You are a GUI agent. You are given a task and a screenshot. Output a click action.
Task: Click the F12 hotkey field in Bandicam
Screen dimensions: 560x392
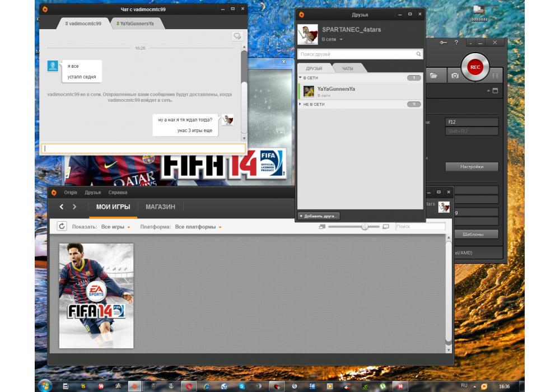[x=472, y=122]
